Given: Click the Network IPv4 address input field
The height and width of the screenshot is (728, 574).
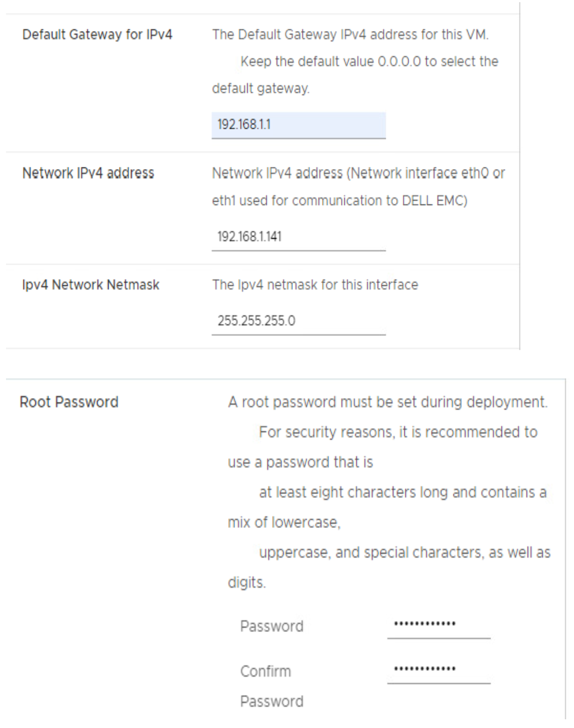Looking at the screenshot, I should pyautogui.click(x=297, y=237).
